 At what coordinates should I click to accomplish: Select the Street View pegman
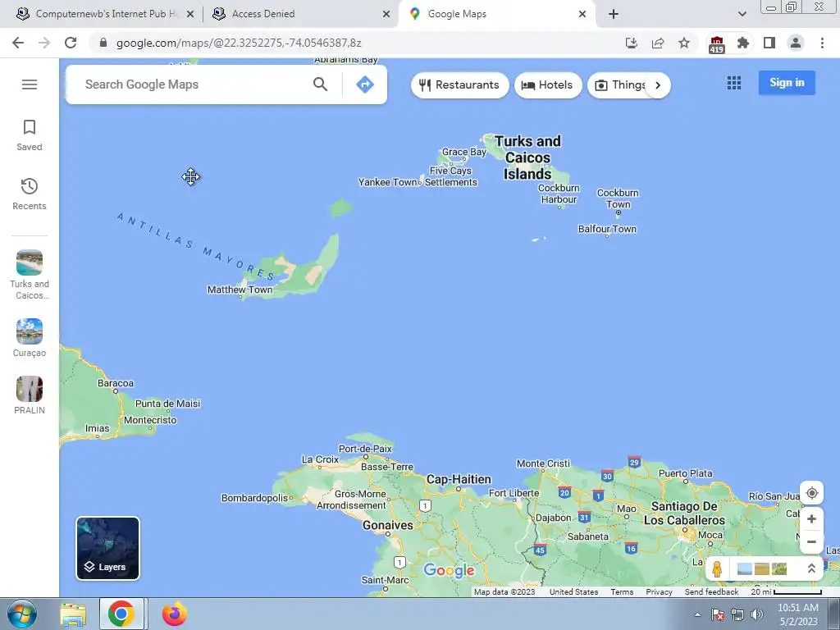pyautogui.click(x=717, y=569)
